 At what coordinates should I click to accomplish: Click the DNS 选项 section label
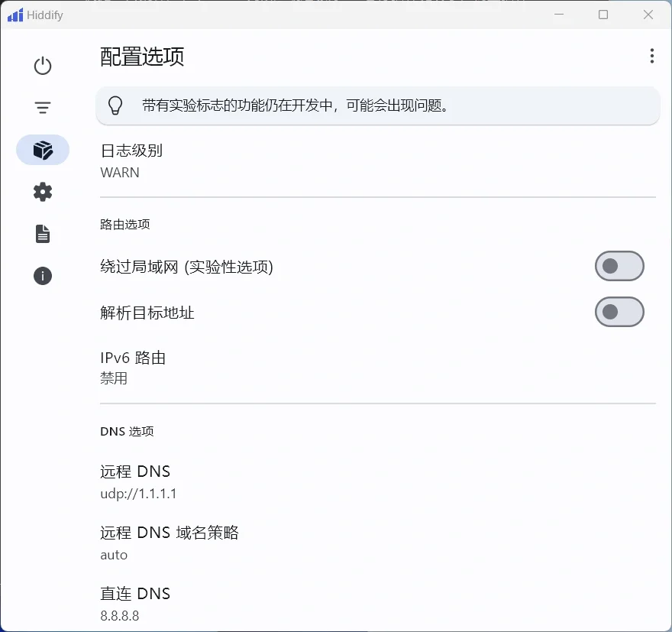127,430
